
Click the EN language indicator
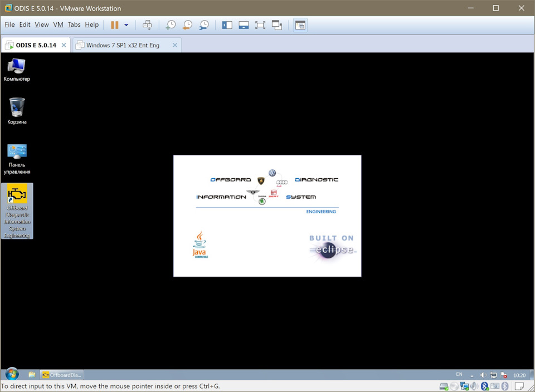pos(459,374)
